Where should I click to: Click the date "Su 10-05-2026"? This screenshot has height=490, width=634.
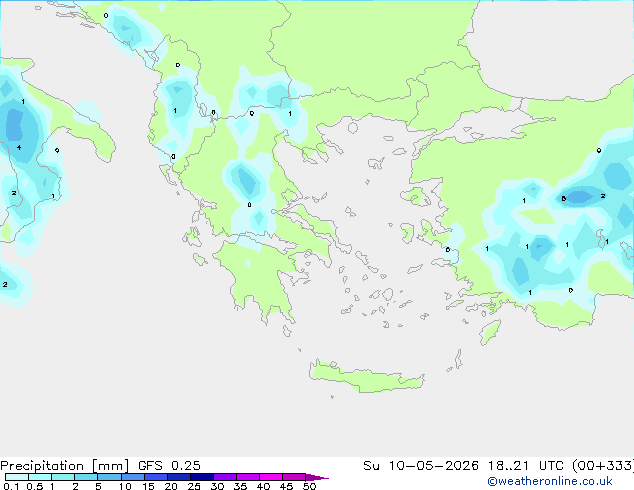click(x=421, y=466)
